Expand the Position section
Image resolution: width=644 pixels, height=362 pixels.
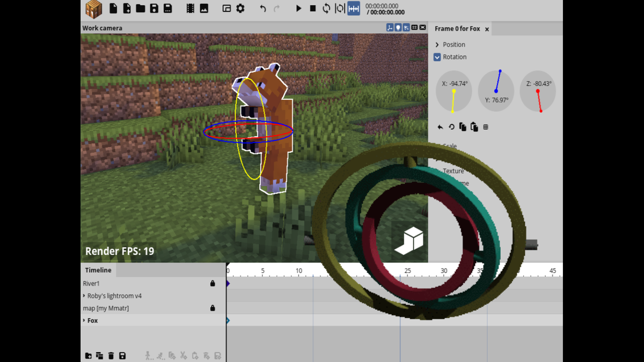(437, 45)
